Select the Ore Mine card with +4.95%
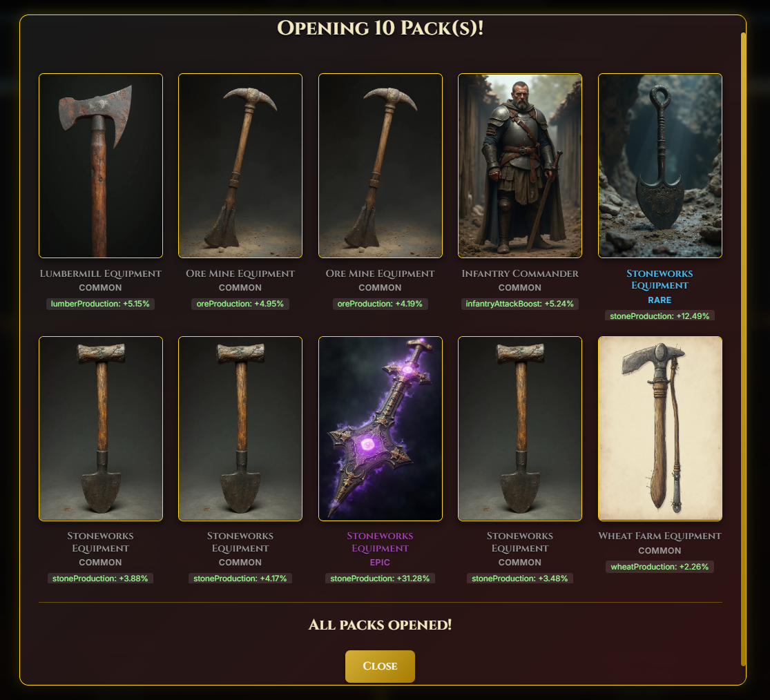The width and height of the screenshot is (770, 700). [240, 166]
